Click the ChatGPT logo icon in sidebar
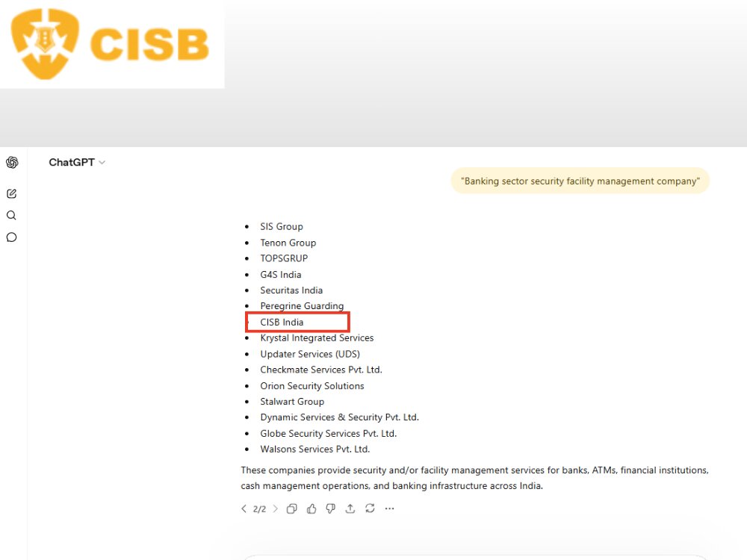The image size is (747, 560). [12, 162]
